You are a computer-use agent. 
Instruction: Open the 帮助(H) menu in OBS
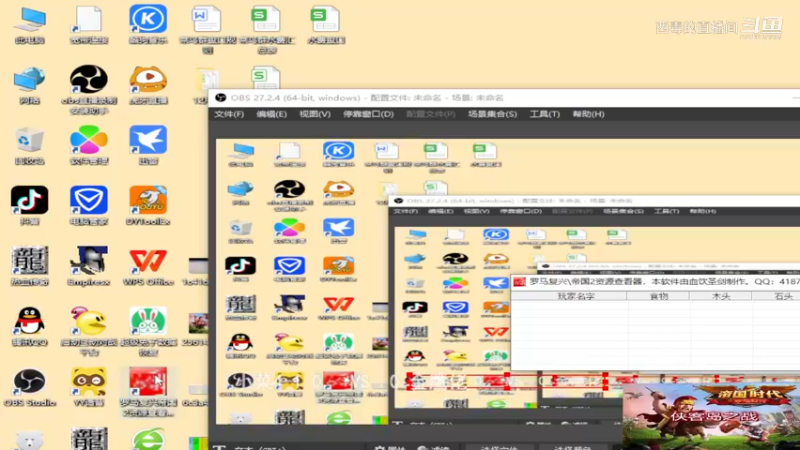[588, 114]
